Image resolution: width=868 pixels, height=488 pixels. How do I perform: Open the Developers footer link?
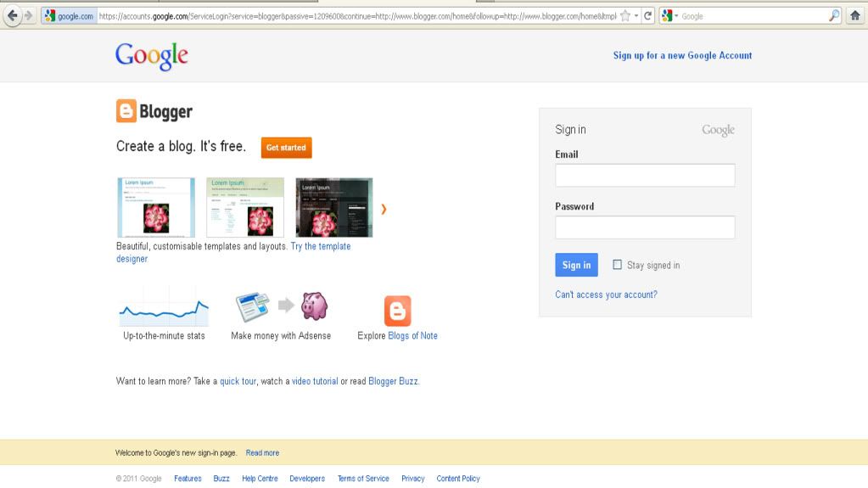click(307, 479)
